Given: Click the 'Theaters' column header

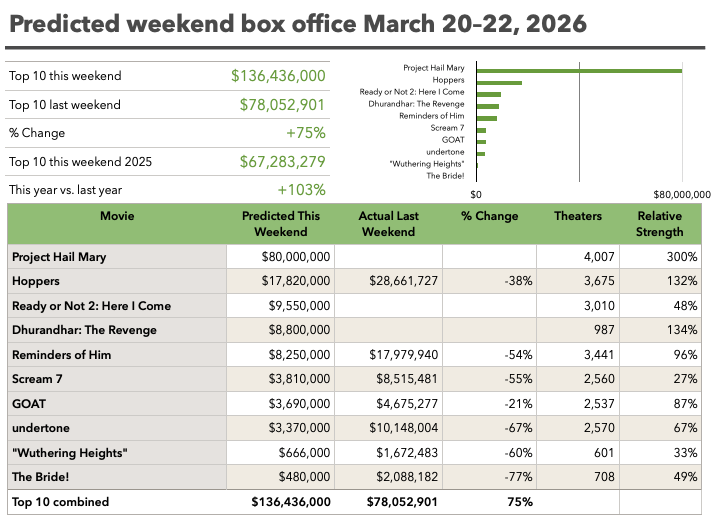Looking at the screenshot, I should tap(578, 216).
